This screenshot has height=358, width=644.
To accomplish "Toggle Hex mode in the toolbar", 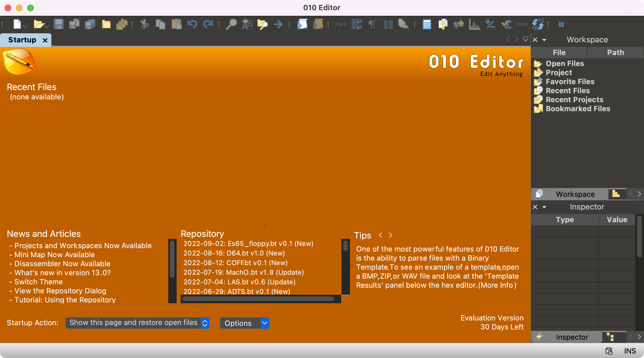I will click(x=341, y=24).
